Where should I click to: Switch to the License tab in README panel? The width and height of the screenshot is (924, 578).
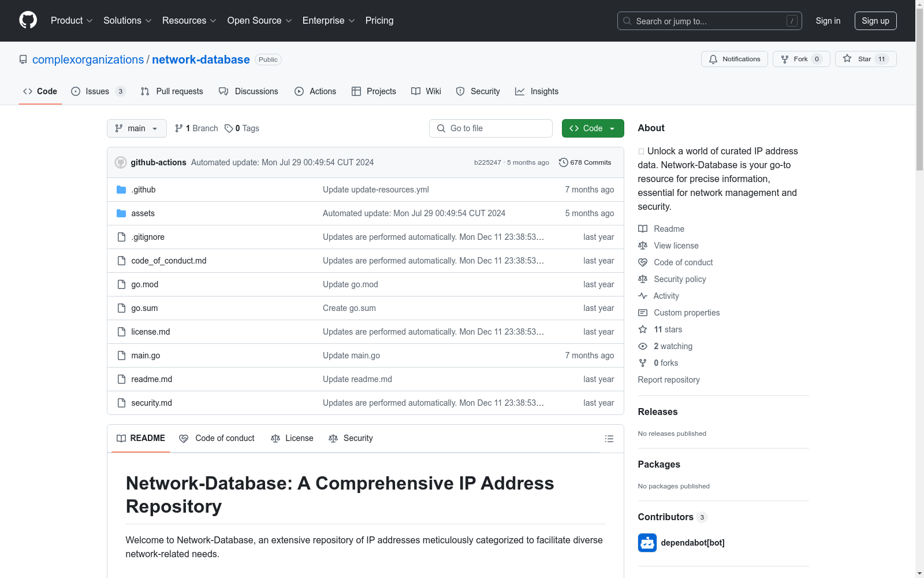292,438
